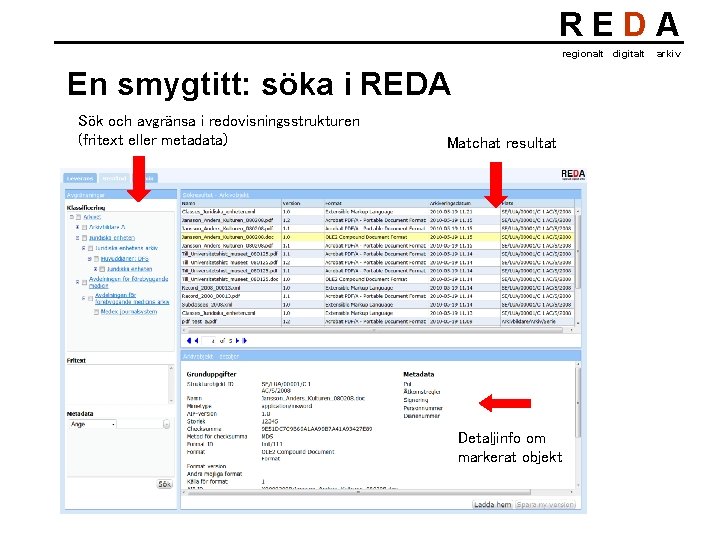Click the Ladda hem button

pyautogui.click(x=492, y=505)
